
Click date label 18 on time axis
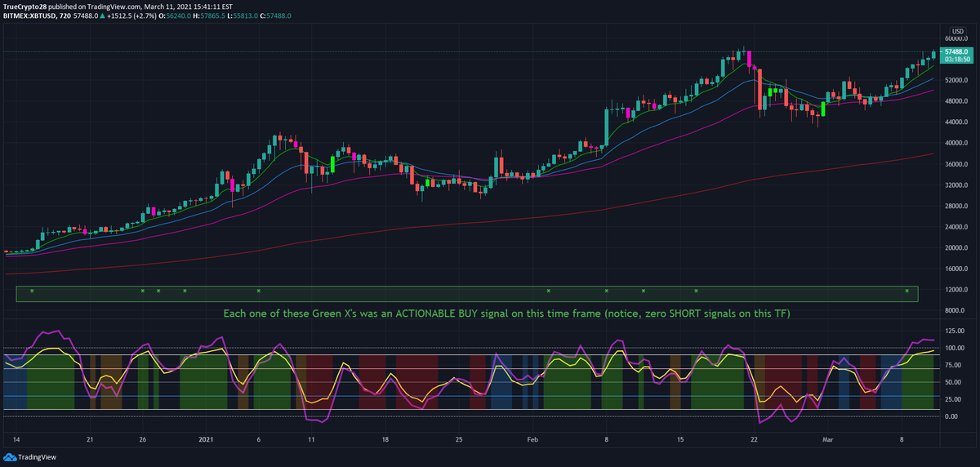385,438
